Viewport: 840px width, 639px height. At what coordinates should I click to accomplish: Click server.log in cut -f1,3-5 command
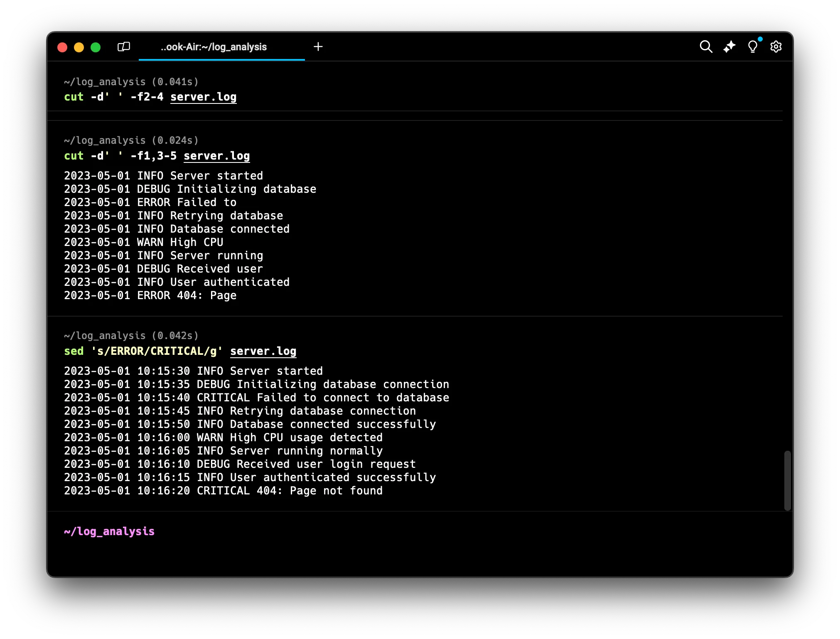pos(216,156)
